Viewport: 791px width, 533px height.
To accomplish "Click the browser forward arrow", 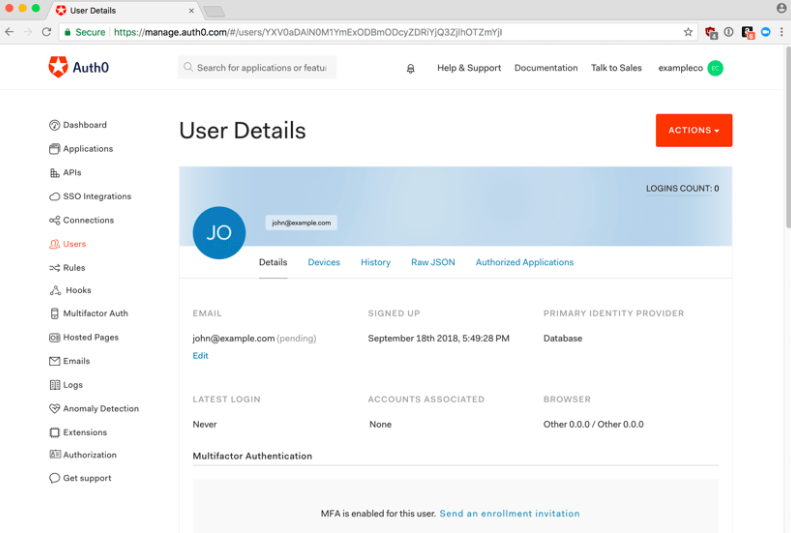I will coord(28,32).
